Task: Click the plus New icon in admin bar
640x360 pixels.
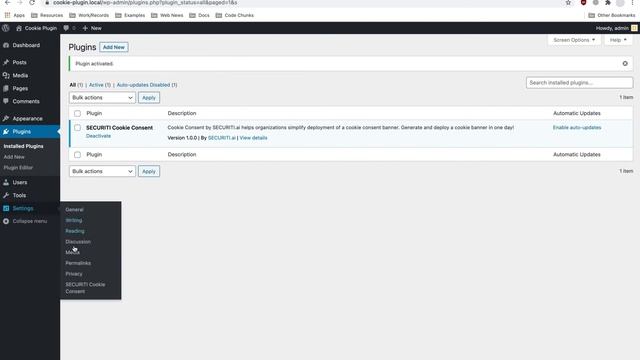Action: pyautogui.click(x=85, y=28)
